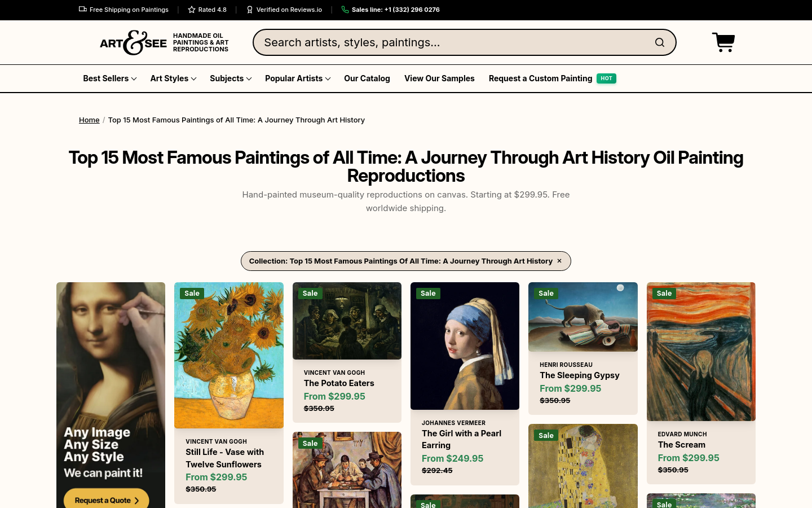Viewport: 812px width, 508px height.
Task: Click the Art & See logo
Action: coord(133,42)
